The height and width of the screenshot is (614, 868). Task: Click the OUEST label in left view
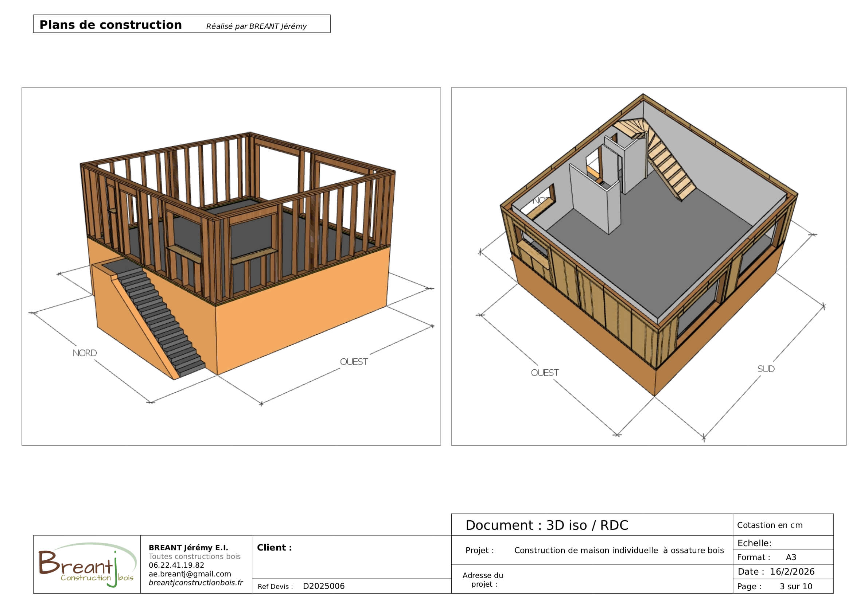click(354, 362)
